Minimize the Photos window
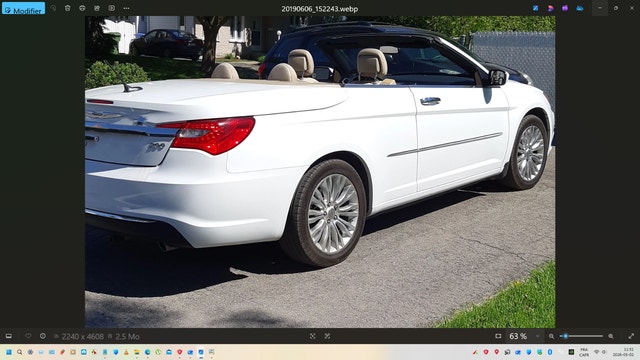Image resolution: width=640 pixels, height=360 pixels. (x=600, y=8)
